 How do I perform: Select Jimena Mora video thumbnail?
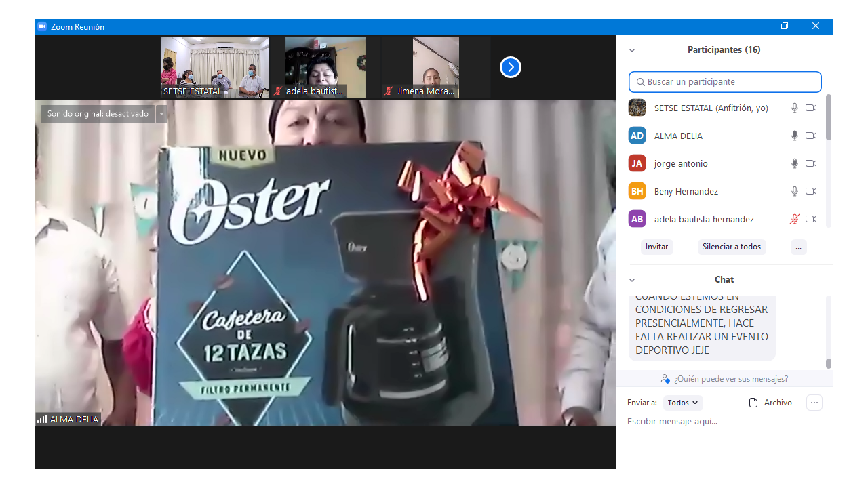[436, 67]
